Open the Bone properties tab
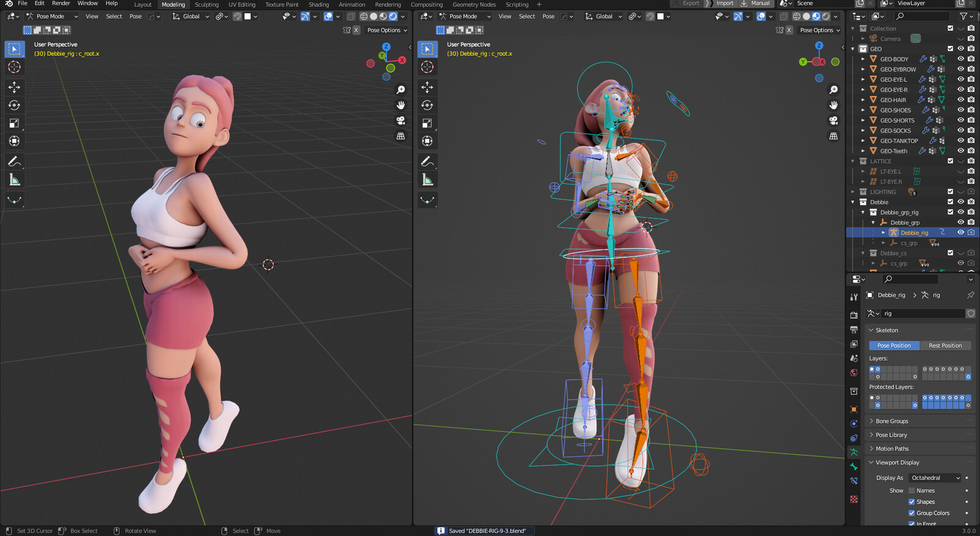The width and height of the screenshot is (980, 536). tap(854, 467)
